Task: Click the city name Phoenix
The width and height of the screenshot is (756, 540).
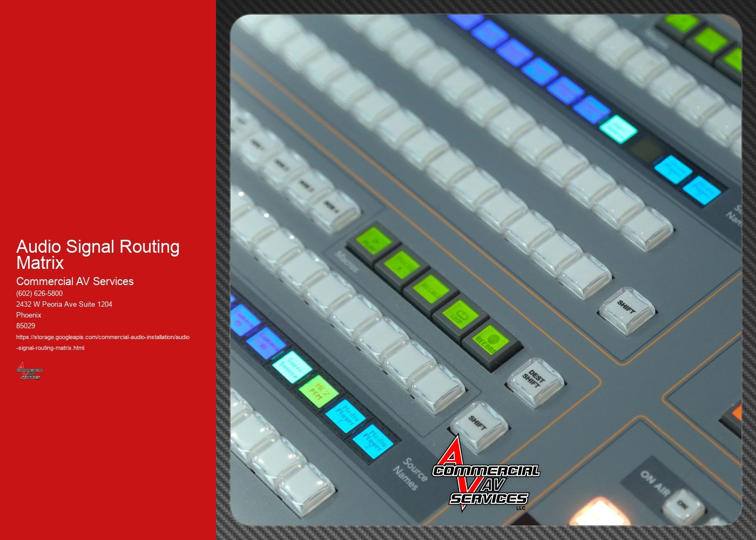Action: click(x=29, y=315)
